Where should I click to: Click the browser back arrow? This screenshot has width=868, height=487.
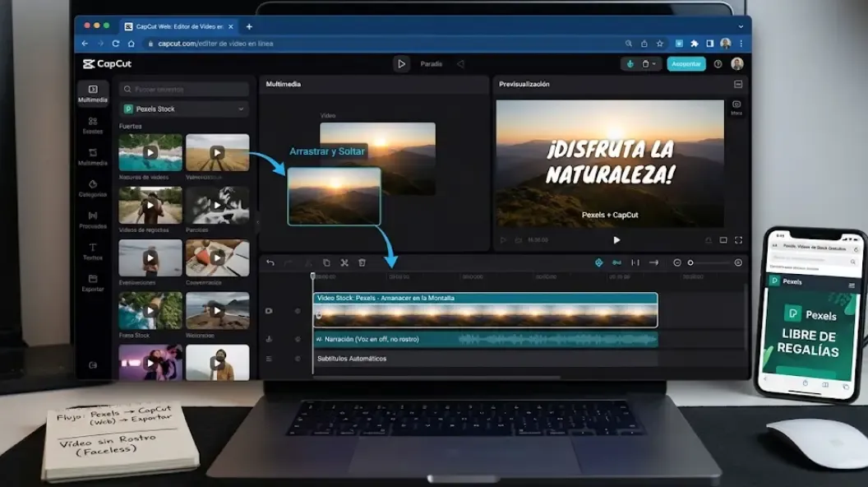coord(85,44)
